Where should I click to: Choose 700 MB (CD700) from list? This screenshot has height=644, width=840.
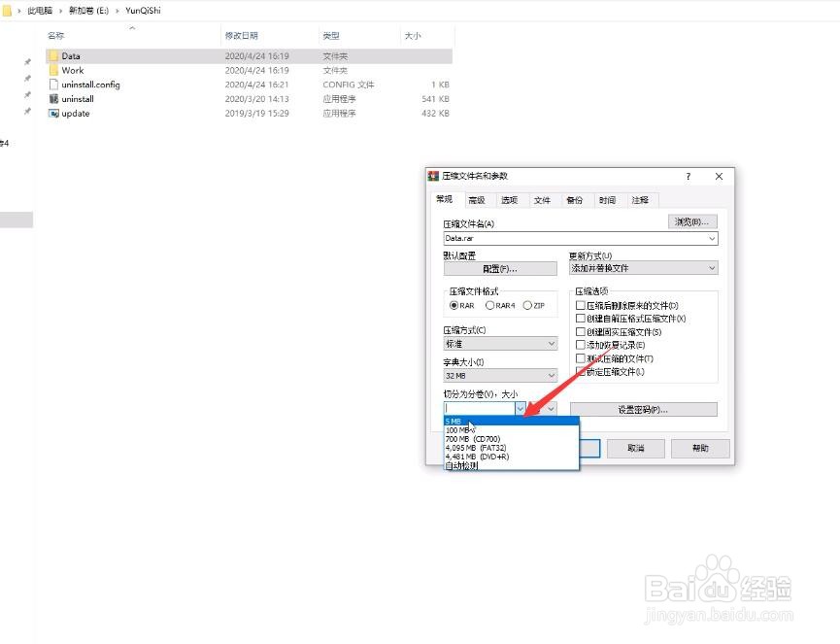[512, 439]
